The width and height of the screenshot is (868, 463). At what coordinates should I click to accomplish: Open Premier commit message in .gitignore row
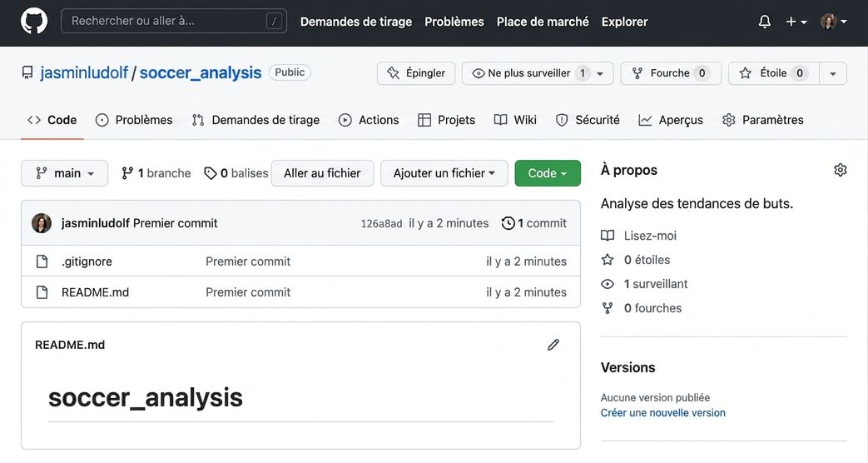[248, 261]
